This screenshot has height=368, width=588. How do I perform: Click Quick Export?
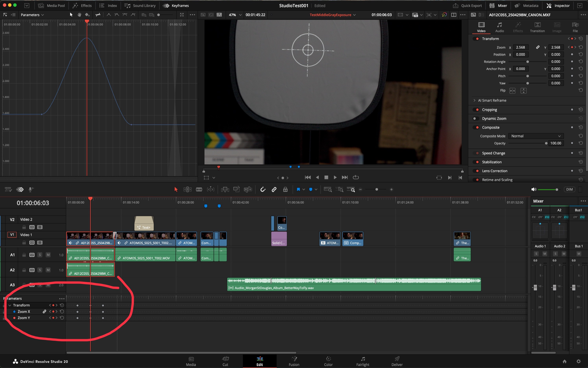(467, 5)
